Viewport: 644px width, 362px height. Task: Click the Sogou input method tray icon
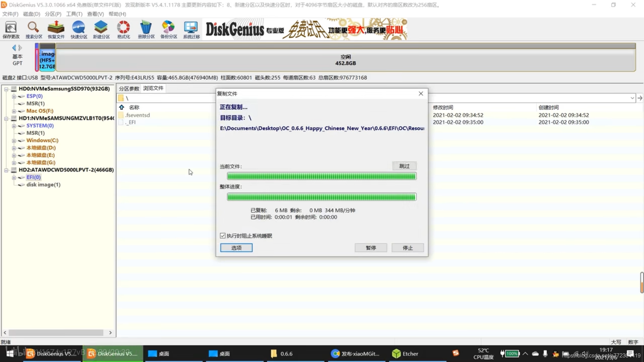click(x=455, y=353)
